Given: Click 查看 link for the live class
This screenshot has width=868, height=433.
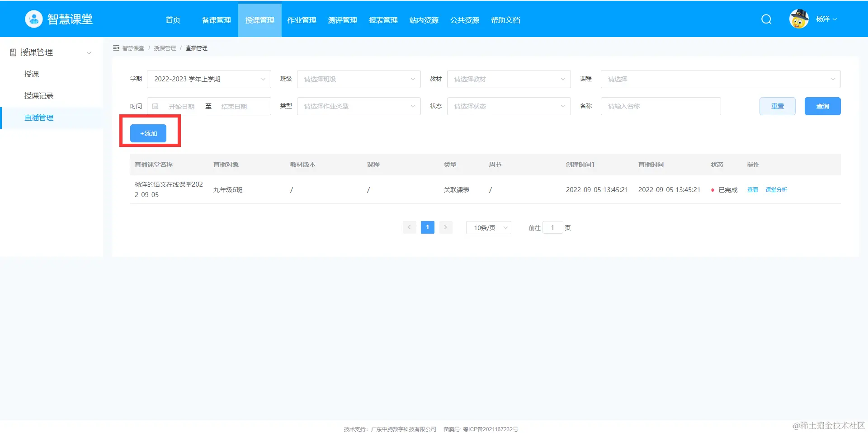Looking at the screenshot, I should (x=753, y=190).
